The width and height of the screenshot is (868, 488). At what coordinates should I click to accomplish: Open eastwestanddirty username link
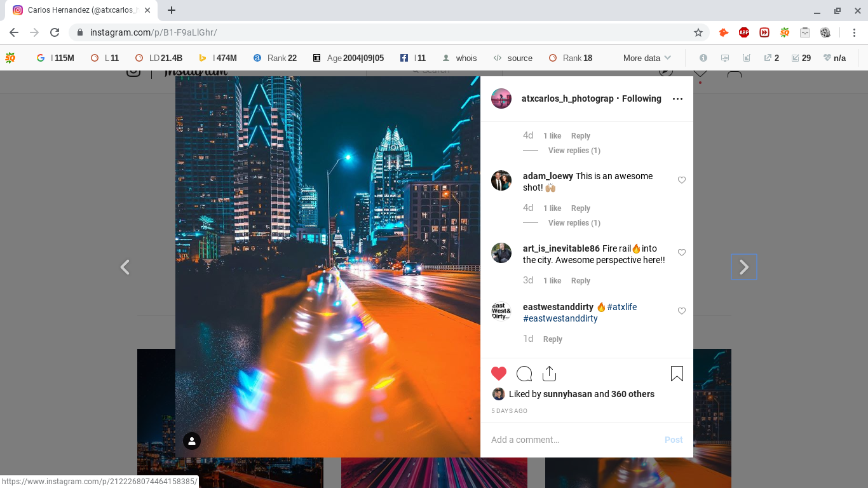click(x=558, y=307)
